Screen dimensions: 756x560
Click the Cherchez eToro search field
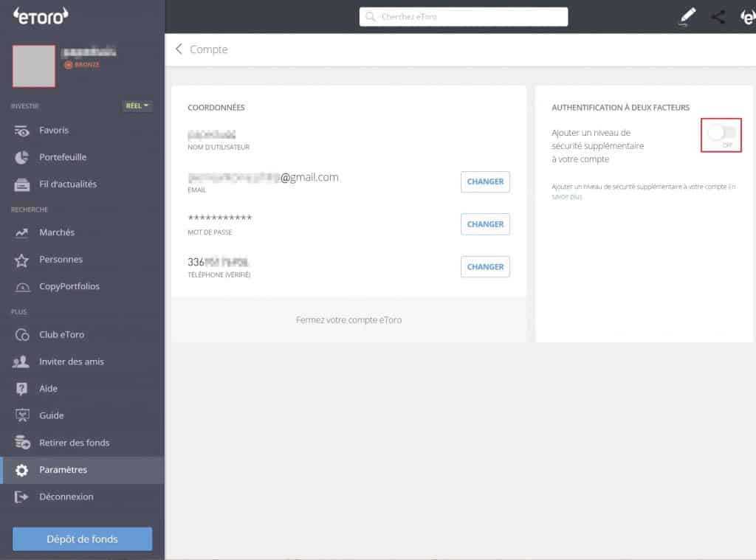point(463,16)
